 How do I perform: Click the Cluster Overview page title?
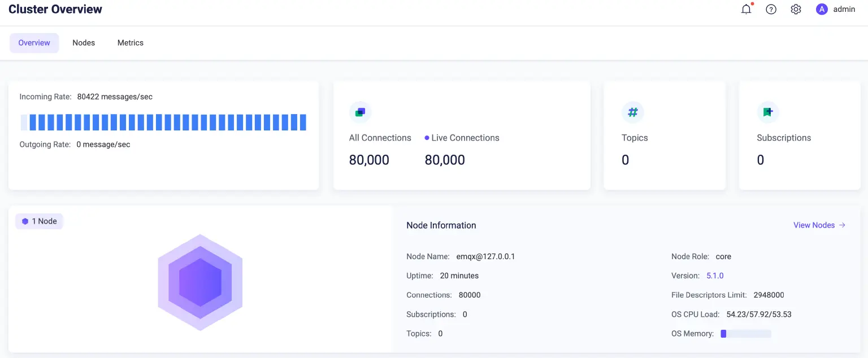(x=55, y=9)
